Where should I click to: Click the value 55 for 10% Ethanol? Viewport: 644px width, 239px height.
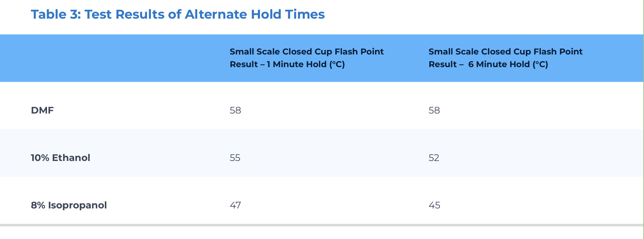[x=235, y=158]
